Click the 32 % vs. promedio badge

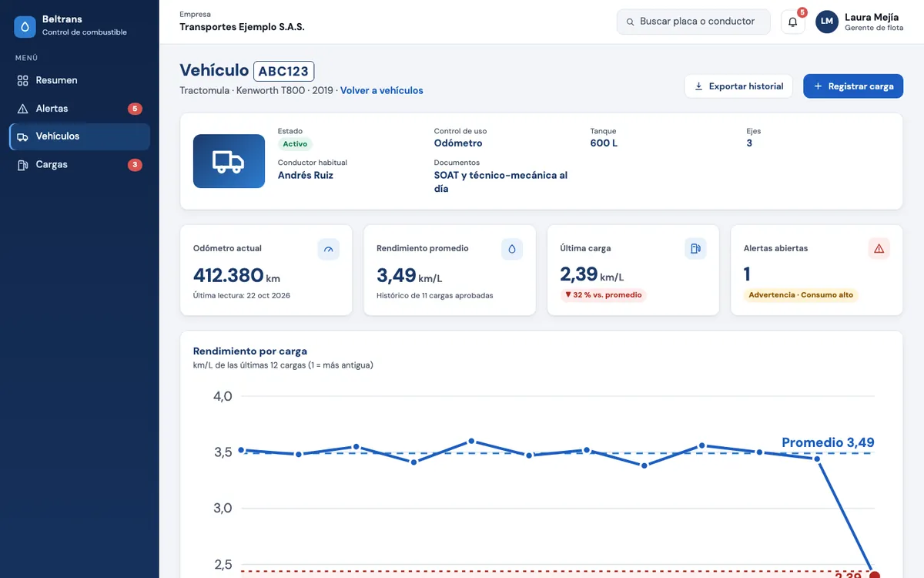coord(603,295)
